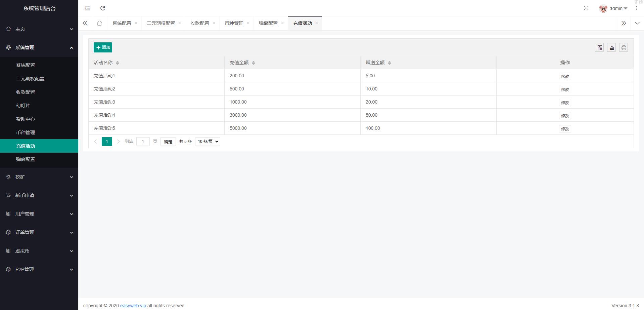Open the 10 条/页 page size dropdown

tap(208, 142)
